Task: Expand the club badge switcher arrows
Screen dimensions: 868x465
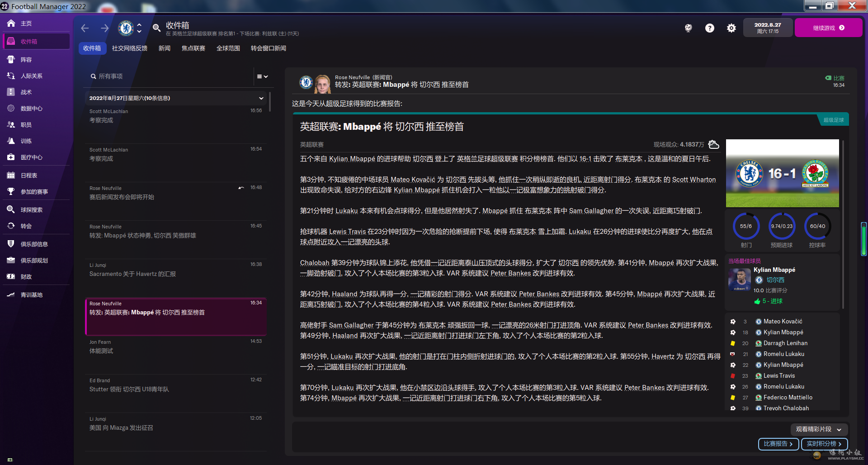Action: coord(139,28)
